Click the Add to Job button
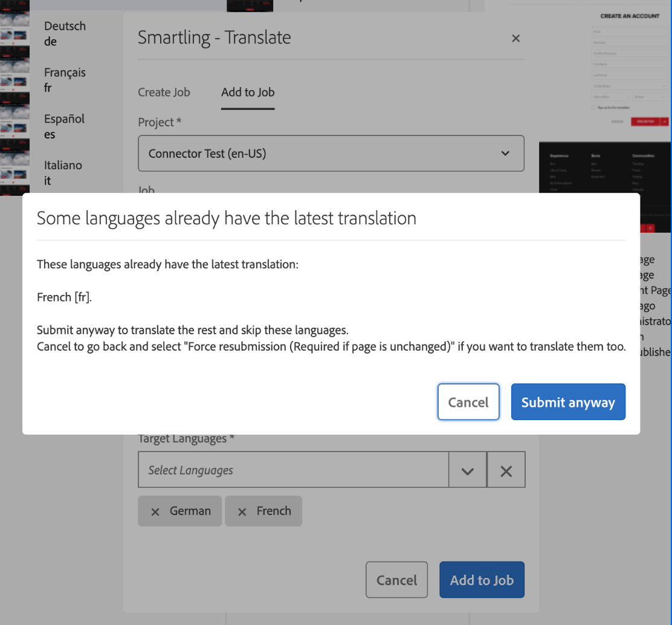 click(482, 580)
